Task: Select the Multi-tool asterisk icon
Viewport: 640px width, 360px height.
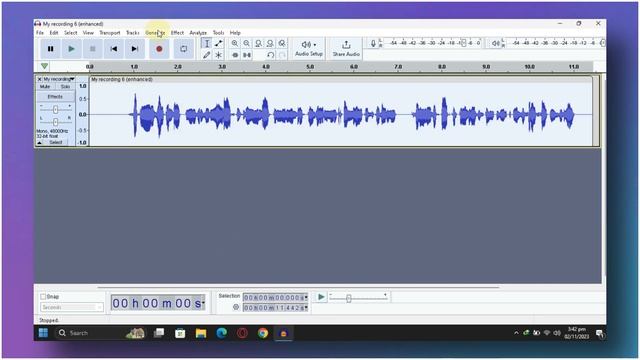Action: click(x=218, y=55)
